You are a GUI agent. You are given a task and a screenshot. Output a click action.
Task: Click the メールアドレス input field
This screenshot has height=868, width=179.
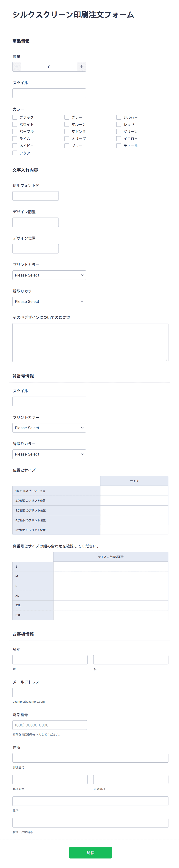(49, 692)
